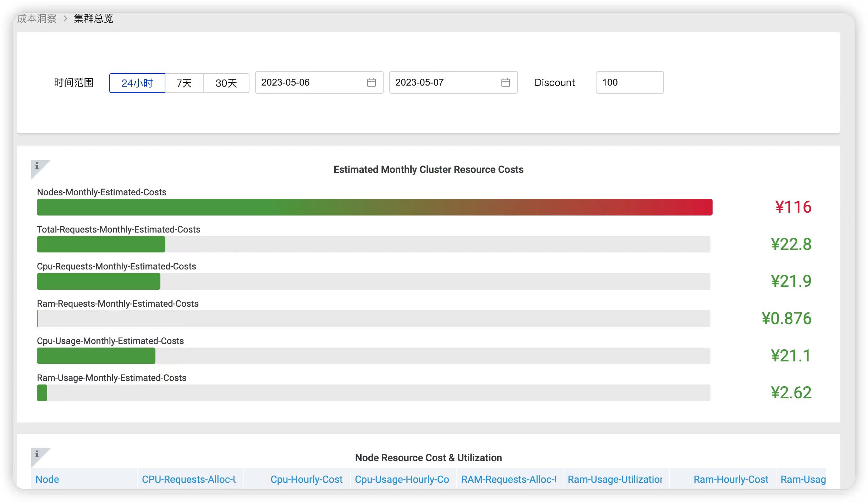This screenshot has width=868, height=502.
Task: Click the 时间范围 label
Action: [74, 83]
